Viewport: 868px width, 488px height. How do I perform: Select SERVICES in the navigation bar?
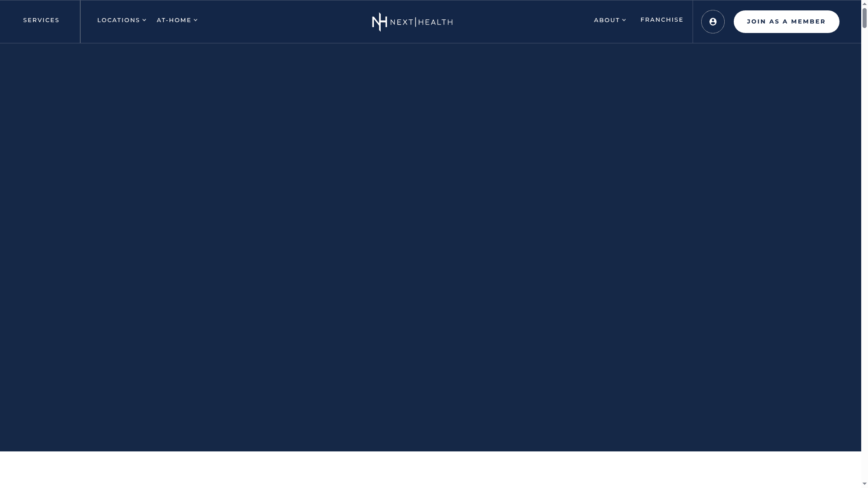[x=41, y=20]
